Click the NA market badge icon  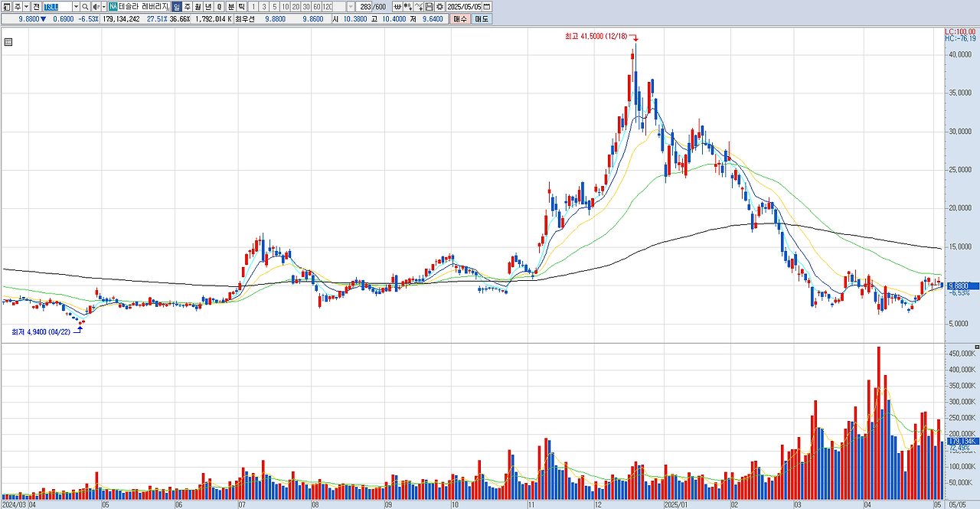113,7
